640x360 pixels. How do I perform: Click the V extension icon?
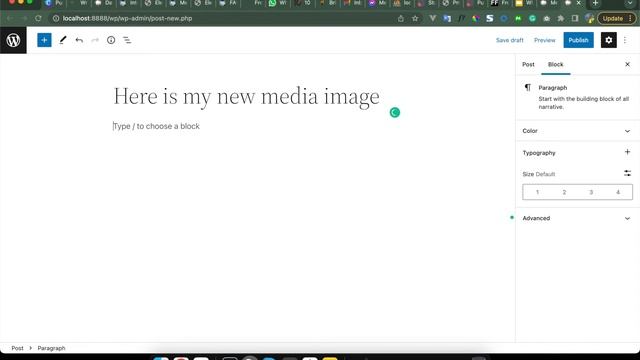[x=433, y=18]
